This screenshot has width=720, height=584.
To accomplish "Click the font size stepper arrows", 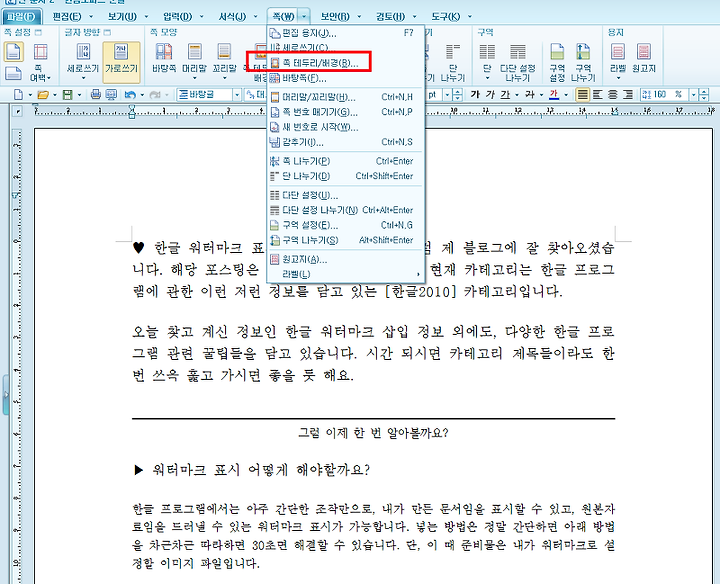I will coord(457,95).
